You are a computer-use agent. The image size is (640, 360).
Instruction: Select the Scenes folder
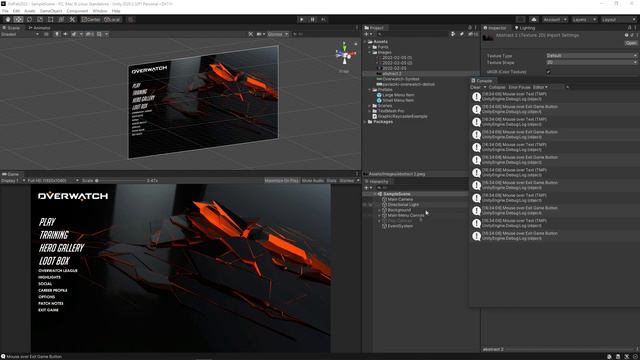(x=384, y=105)
